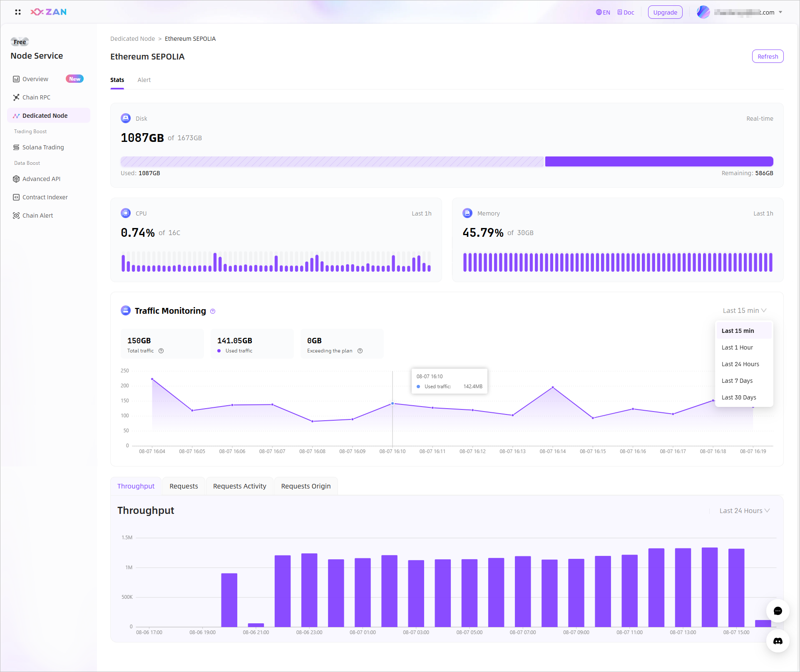Viewport: 800px width, 672px height.
Task: Click the Advanced API cube icon
Action: pyautogui.click(x=16, y=179)
